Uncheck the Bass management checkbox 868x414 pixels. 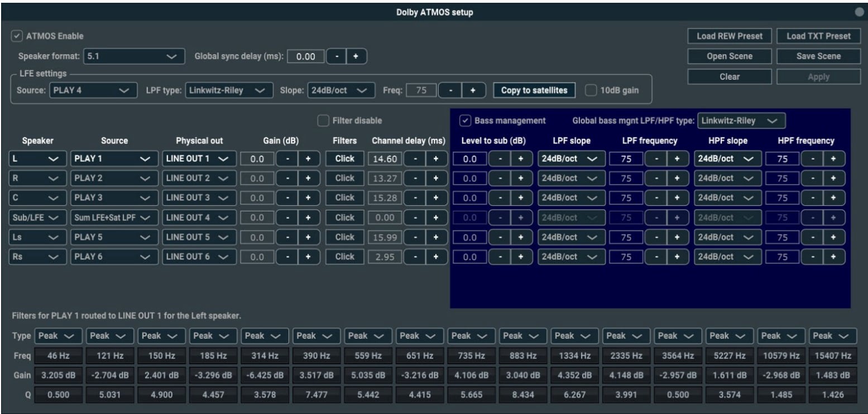(465, 121)
